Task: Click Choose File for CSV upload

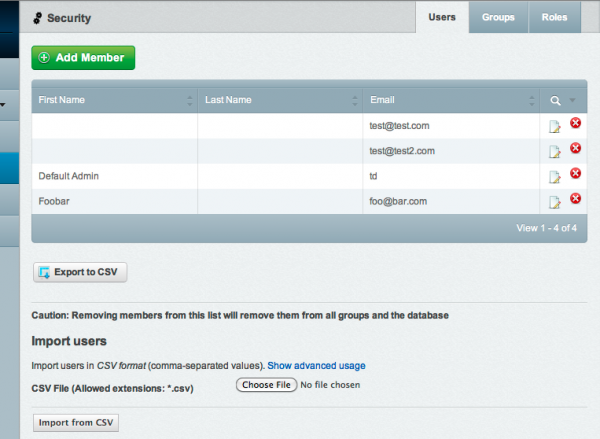Action: pos(266,385)
